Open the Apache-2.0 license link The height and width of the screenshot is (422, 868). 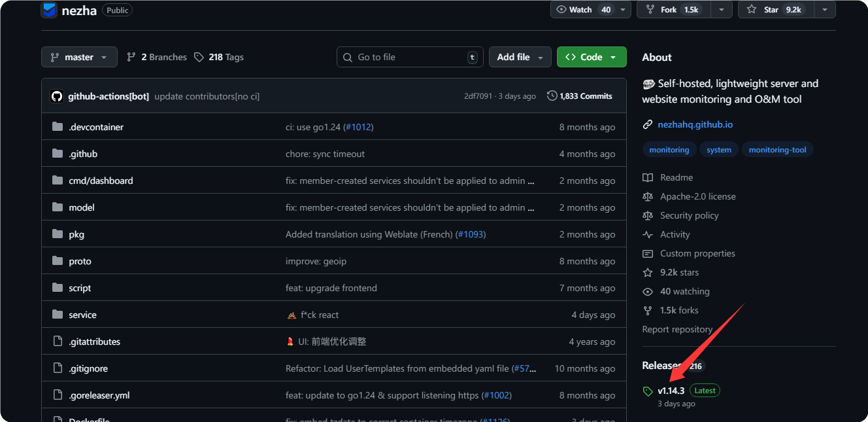pos(697,196)
